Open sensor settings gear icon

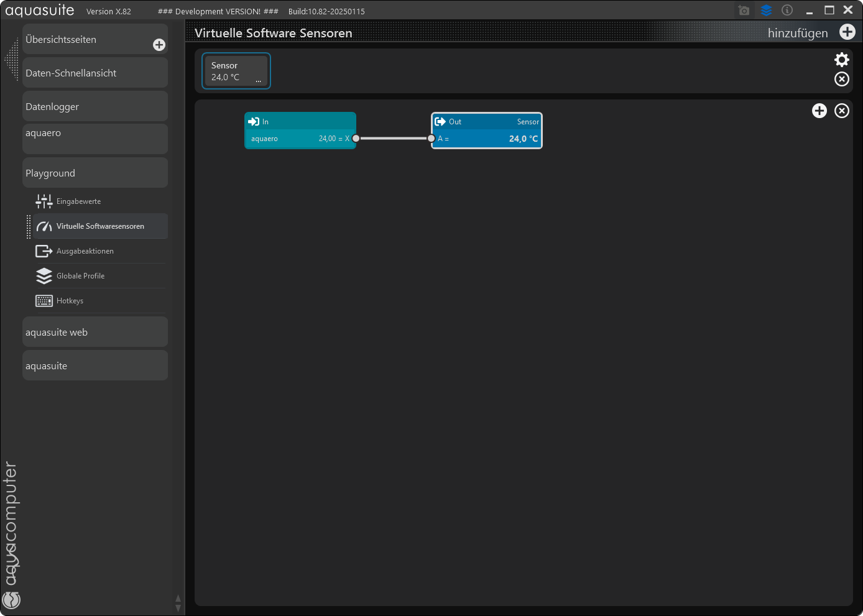click(841, 60)
